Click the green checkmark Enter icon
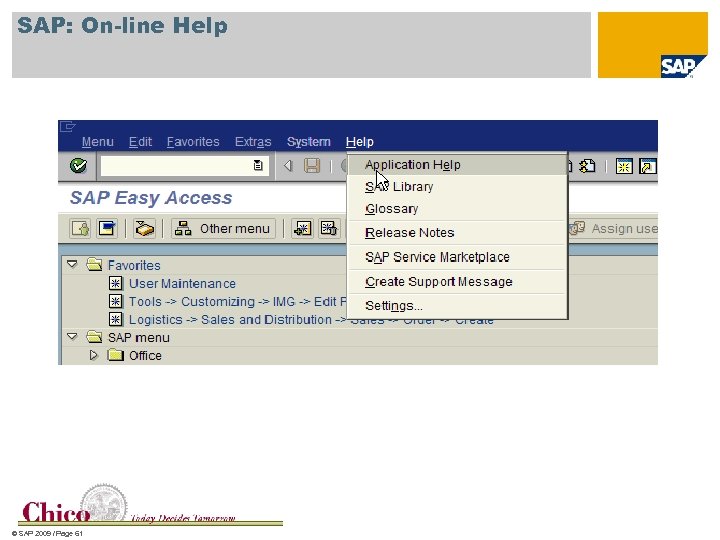This screenshot has height=540, width=720. point(78,165)
